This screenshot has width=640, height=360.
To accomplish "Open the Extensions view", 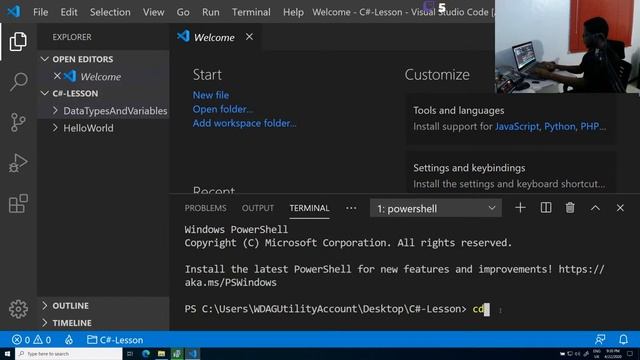I will click(18, 203).
